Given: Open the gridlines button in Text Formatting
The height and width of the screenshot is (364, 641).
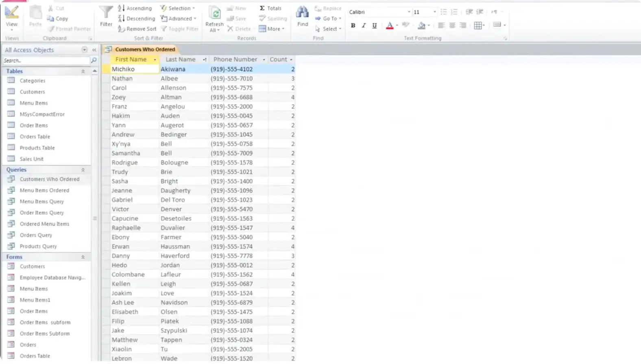Looking at the screenshot, I should [x=479, y=26].
